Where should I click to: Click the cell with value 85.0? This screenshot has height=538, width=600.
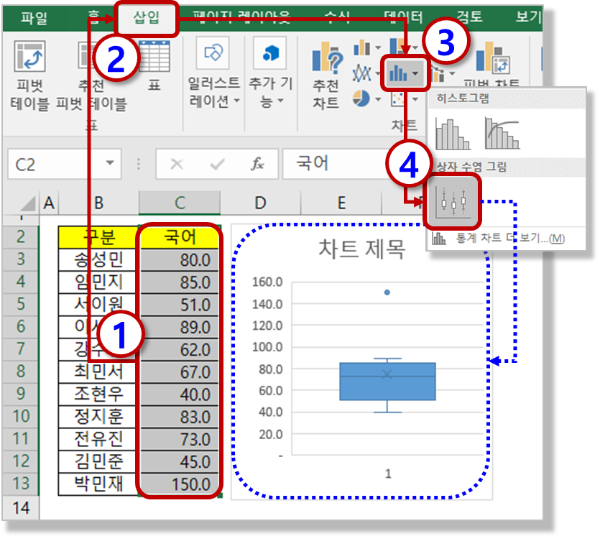coord(179,282)
